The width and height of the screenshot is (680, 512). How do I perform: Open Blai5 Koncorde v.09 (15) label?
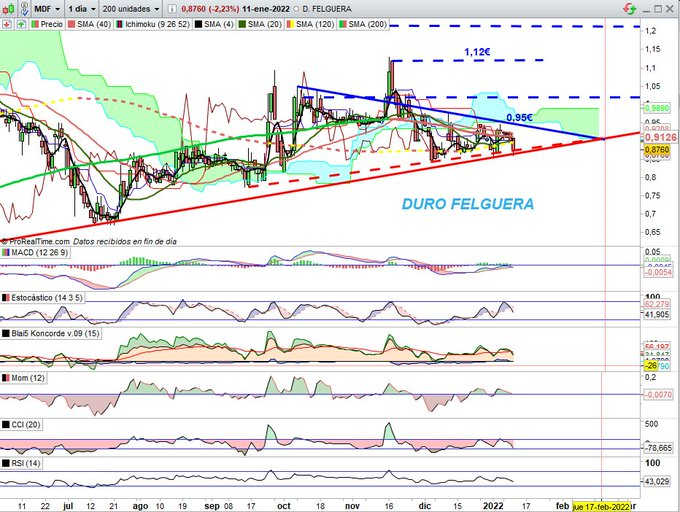coord(56,333)
